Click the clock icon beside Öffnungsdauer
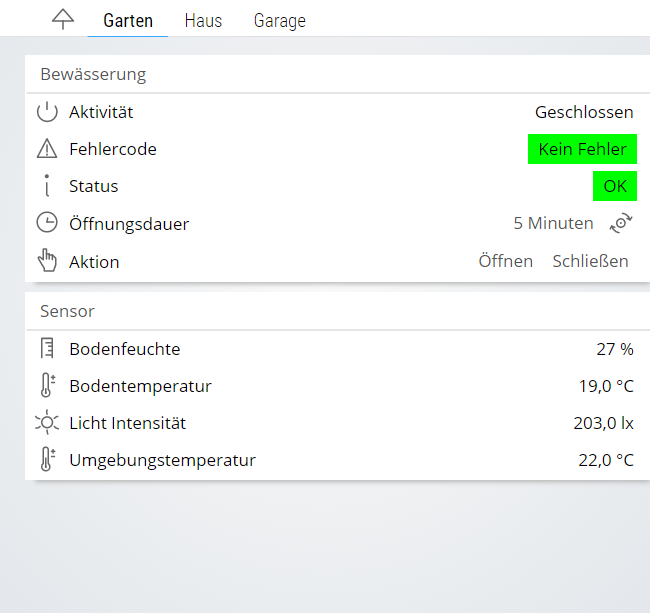 [x=47, y=223]
